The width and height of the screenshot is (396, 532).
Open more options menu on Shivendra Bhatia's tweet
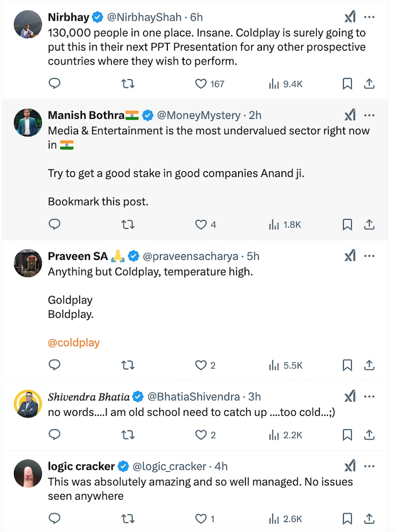click(x=370, y=397)
